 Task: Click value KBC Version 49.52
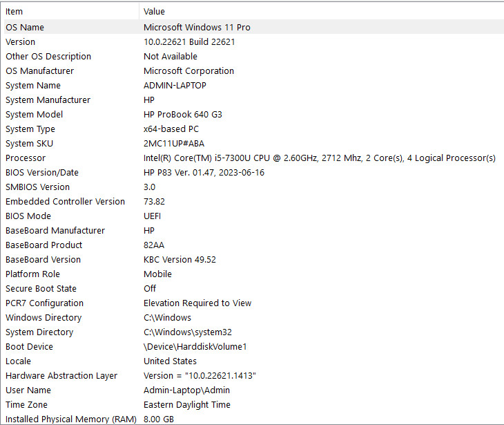(x=180, y=259)
